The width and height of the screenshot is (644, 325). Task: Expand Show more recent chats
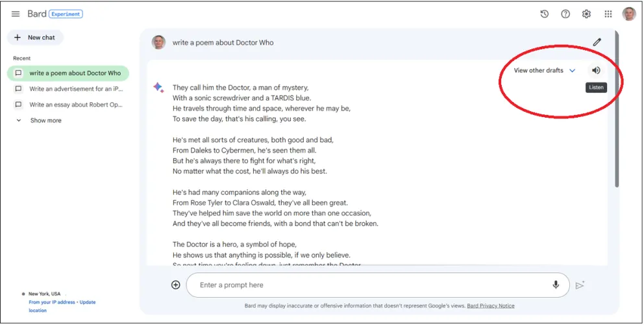tap(45, 120)
